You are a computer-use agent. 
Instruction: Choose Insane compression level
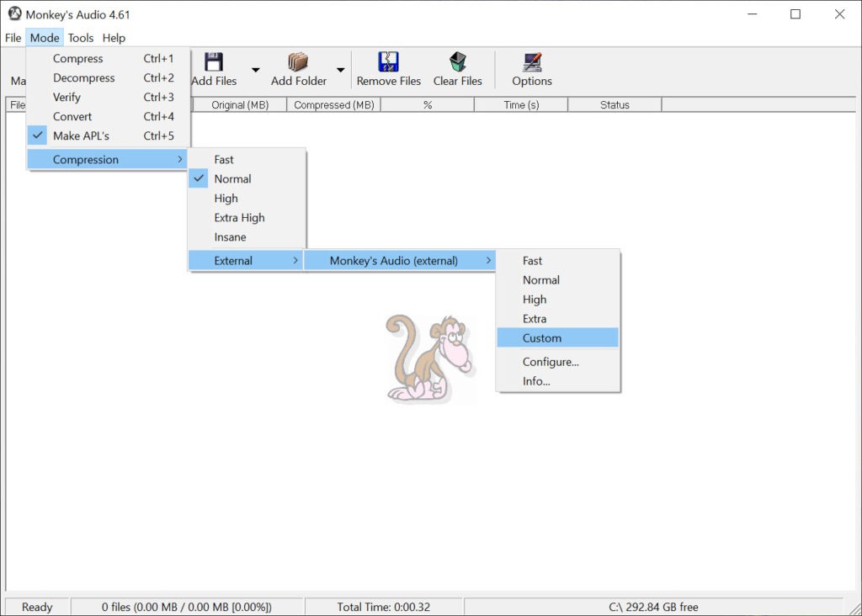[230, 236]
